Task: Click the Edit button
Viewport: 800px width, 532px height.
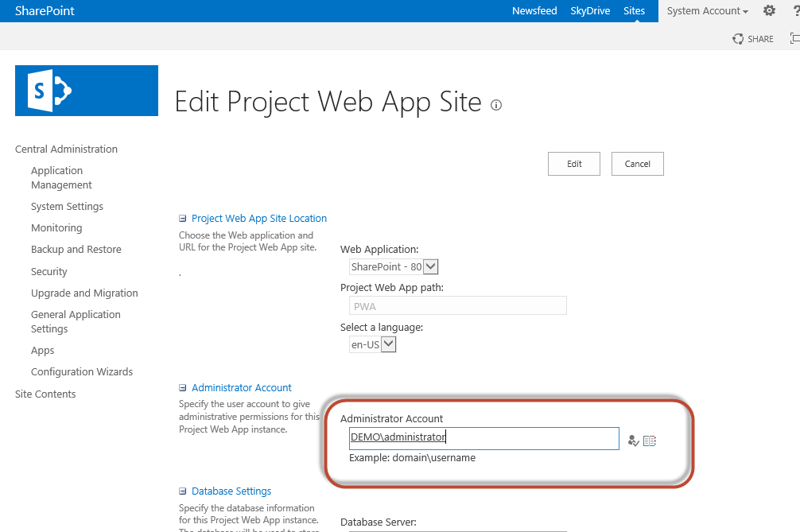Action: tap(574, 164)
